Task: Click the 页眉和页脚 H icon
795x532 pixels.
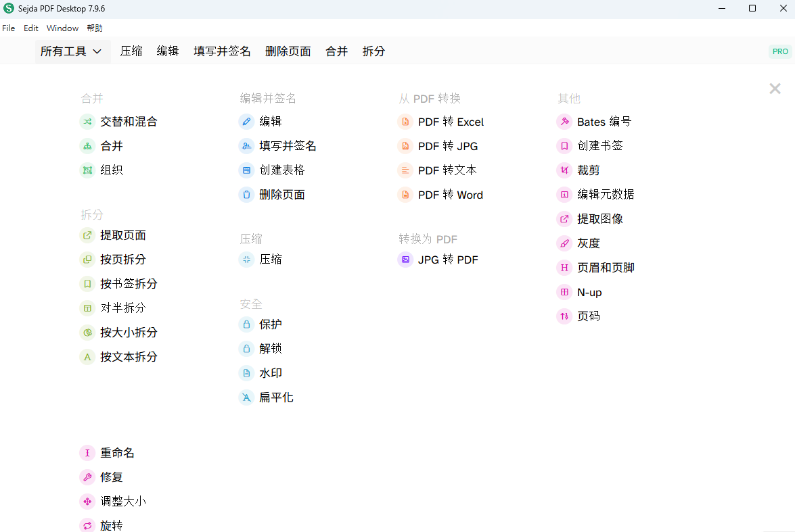Action: coord(564,268)
